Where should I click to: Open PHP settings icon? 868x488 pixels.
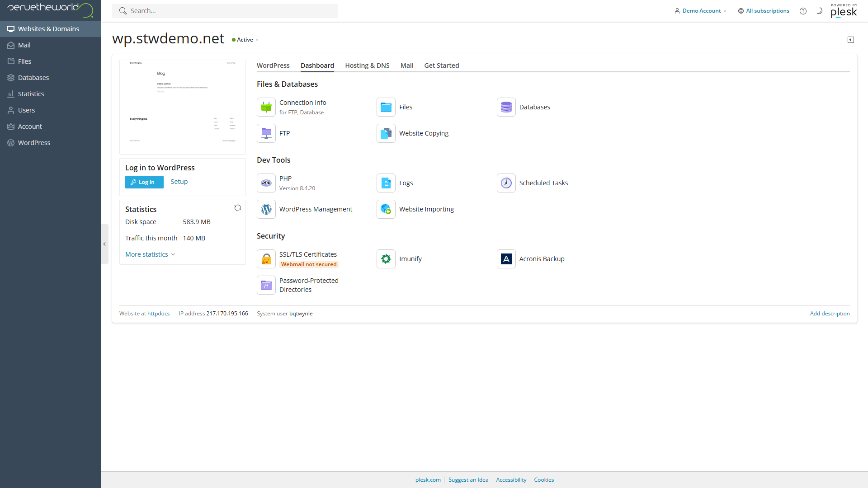pyautogui.click(x=266, y=183)
